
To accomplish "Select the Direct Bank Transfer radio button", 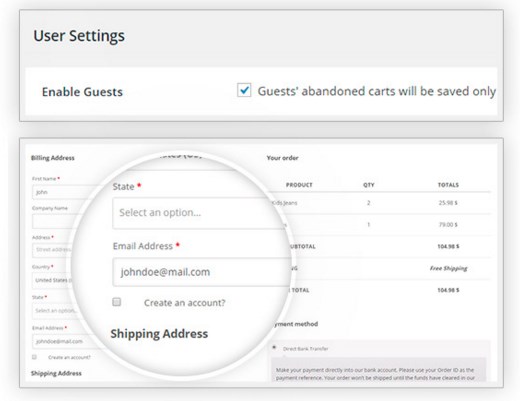I will [x=274, y=348].
